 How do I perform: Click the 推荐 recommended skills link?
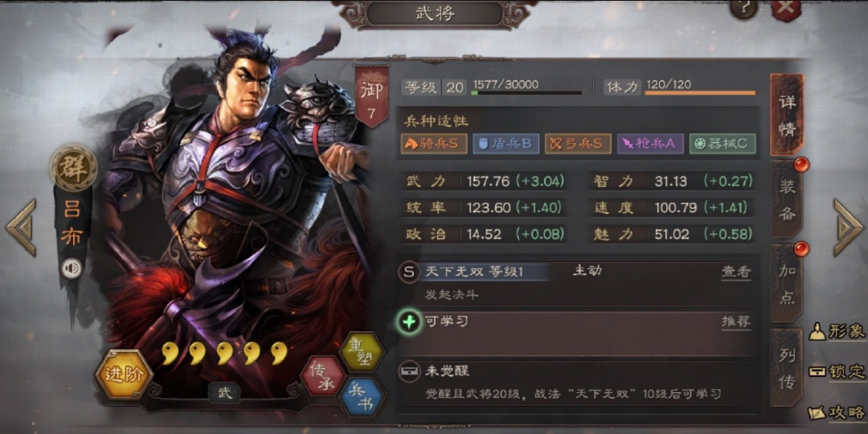tap(736, 322)
